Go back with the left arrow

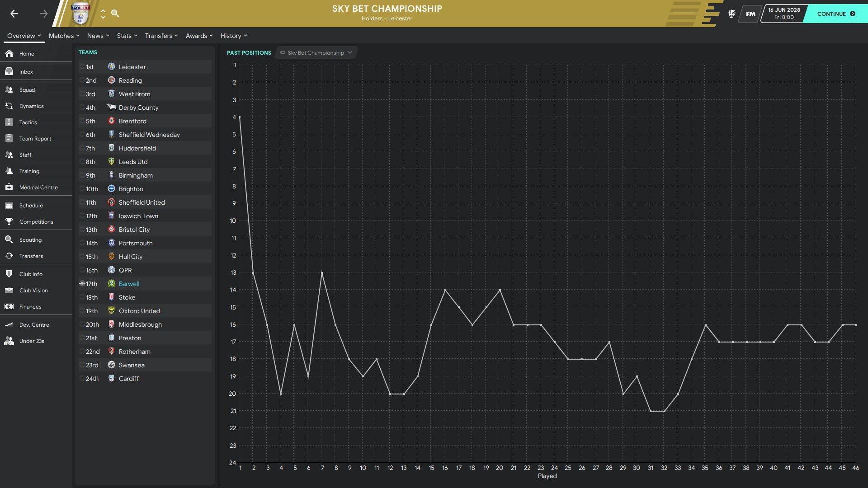14,14
